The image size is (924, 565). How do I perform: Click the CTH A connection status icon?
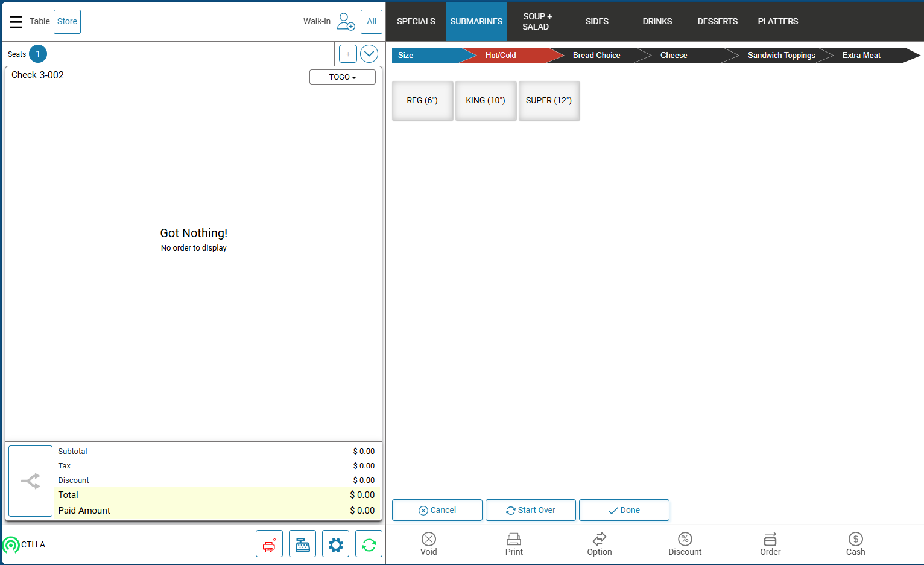(x=11, y=545)
